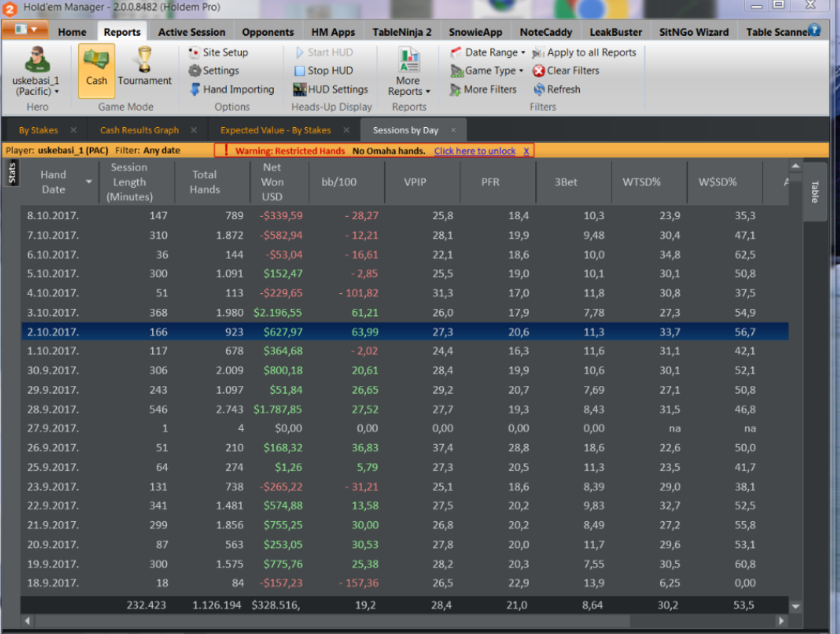The image size is (840, 634).
Task: Switch to the Active Session tab
Action: coord(192,32)
